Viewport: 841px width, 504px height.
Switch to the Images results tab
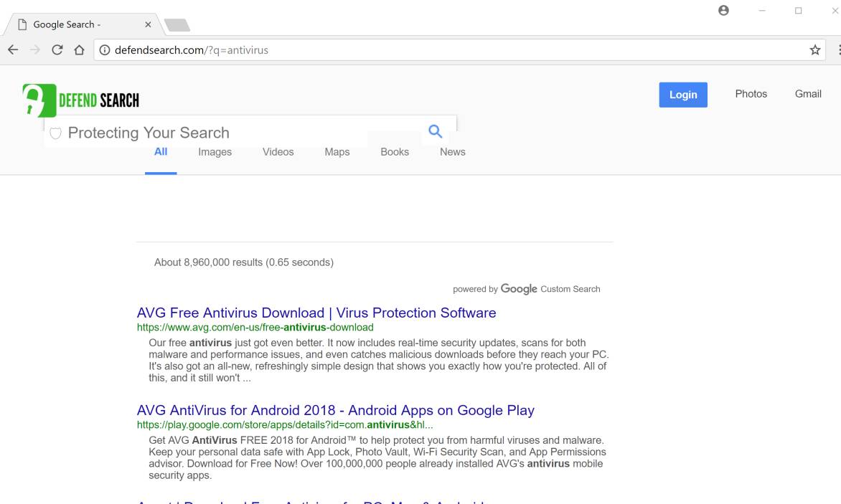(x=215, y=152)
